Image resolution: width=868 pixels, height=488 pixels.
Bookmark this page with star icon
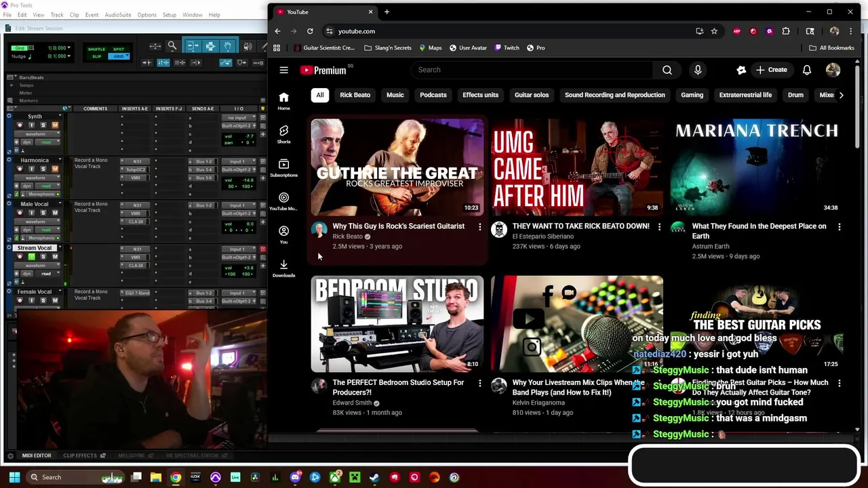click(714, 31)
